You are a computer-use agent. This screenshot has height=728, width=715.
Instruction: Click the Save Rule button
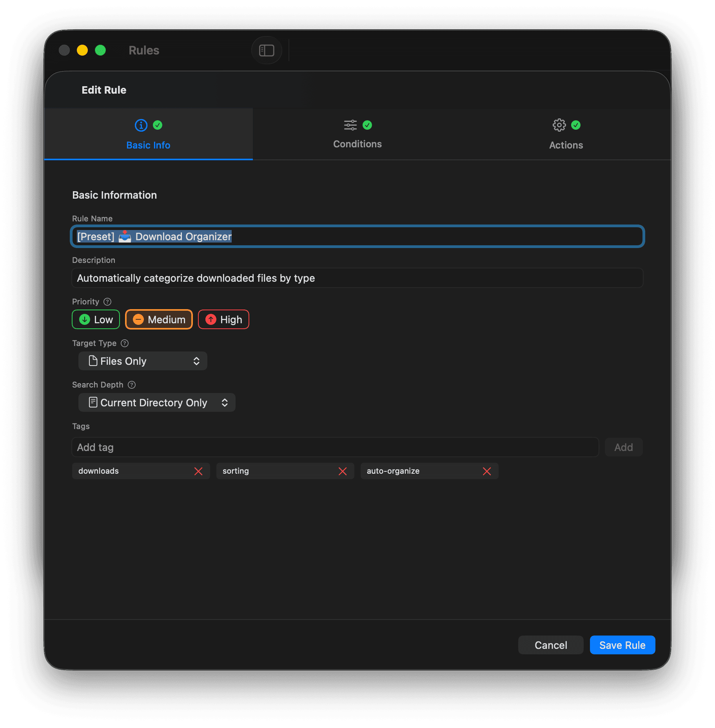pos(622,645)
